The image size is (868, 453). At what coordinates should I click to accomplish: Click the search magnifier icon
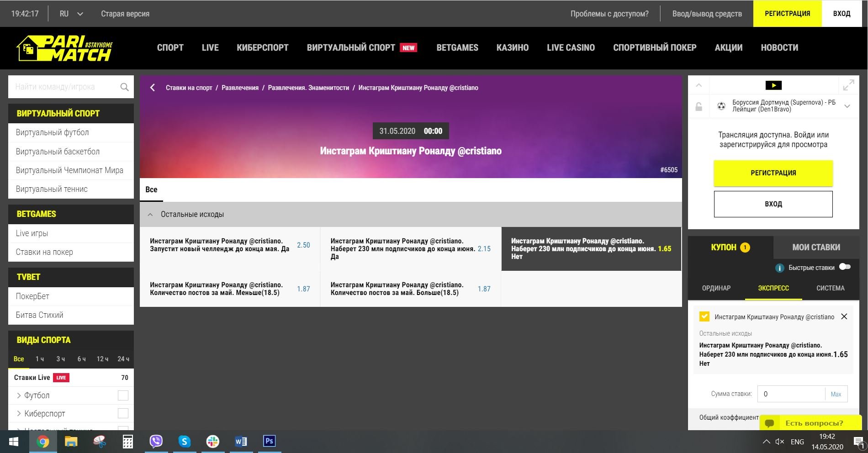124,87
